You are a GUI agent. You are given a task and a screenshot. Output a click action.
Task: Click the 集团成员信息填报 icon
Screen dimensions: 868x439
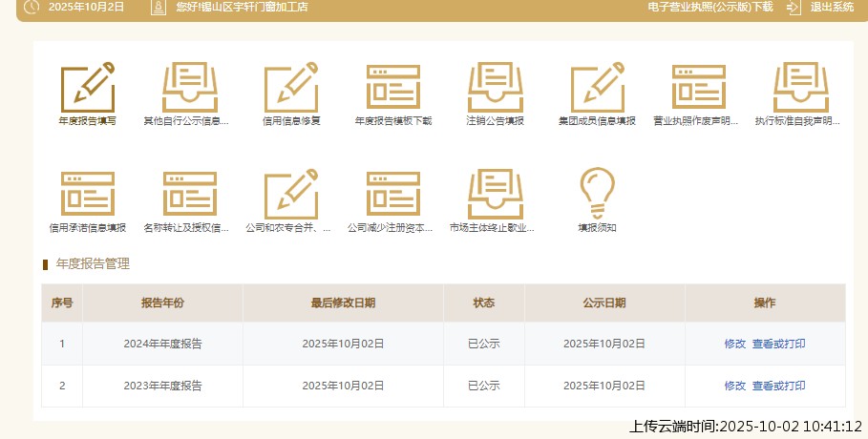coord(597,88)
